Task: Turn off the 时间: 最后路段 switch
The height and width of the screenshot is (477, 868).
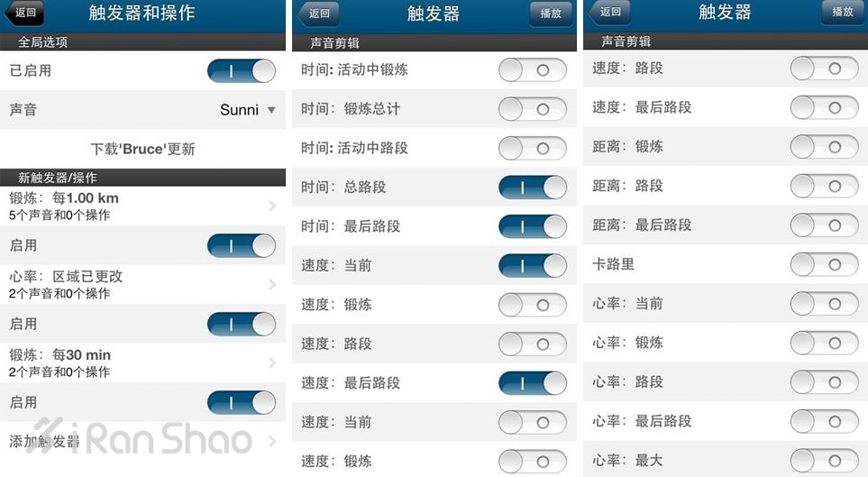Action: (x=532, y=226)
